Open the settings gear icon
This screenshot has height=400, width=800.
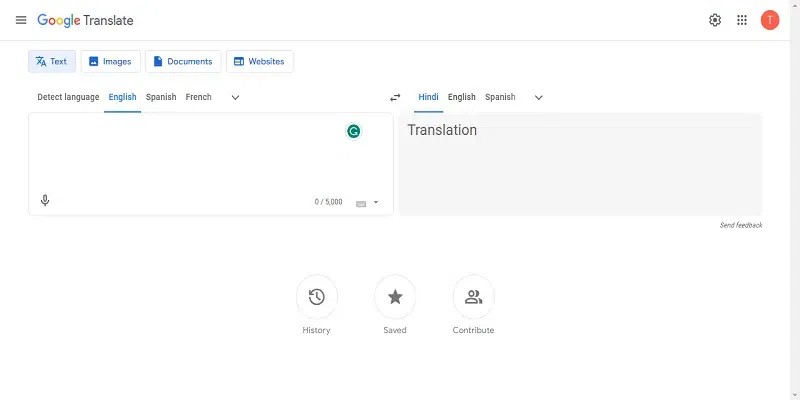pos(715,20)
